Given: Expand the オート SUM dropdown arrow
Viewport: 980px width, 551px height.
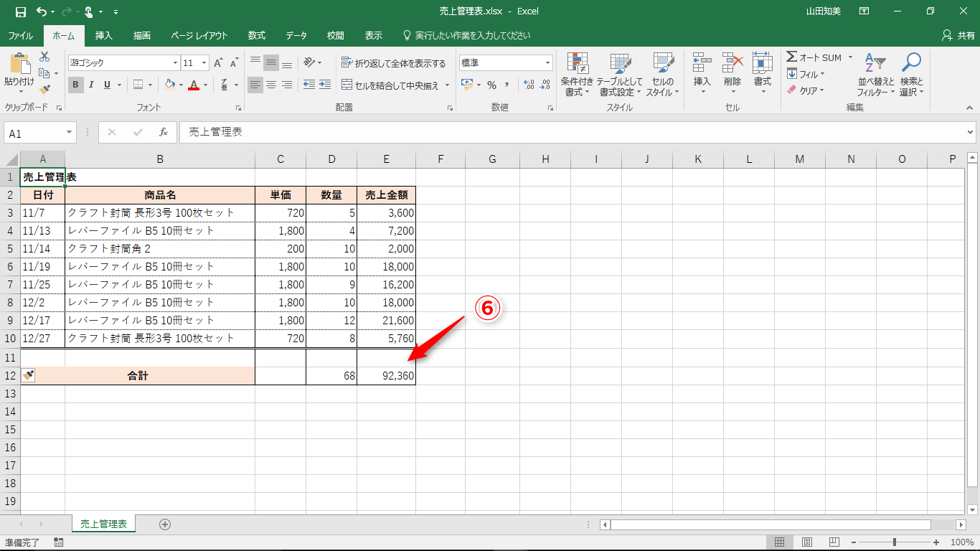Looking at the screenshot, I should 850,57.
